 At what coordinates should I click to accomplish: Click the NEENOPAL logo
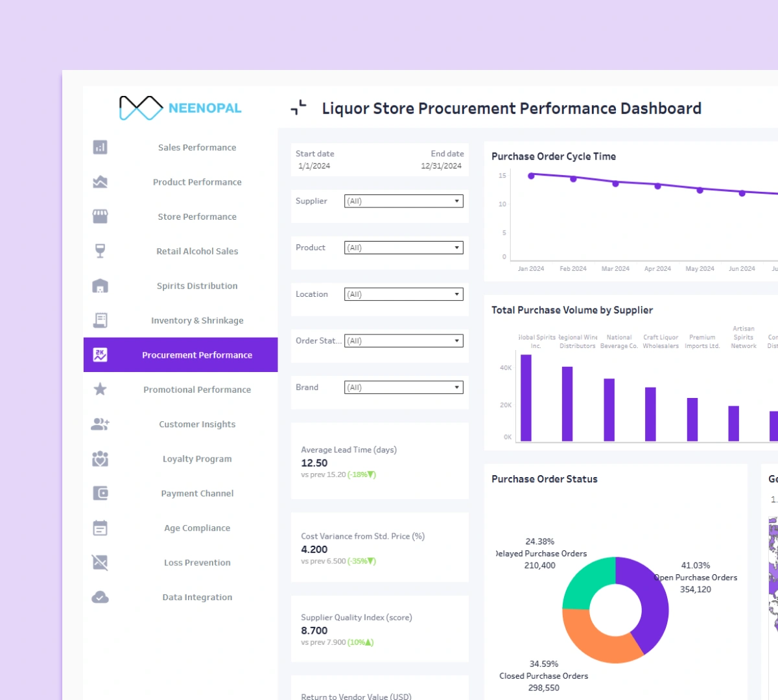point(179,108)
